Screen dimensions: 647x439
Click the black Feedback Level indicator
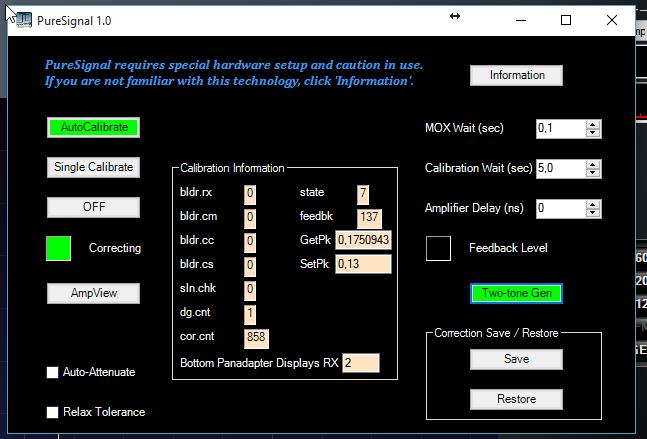(x=438, y=248)
